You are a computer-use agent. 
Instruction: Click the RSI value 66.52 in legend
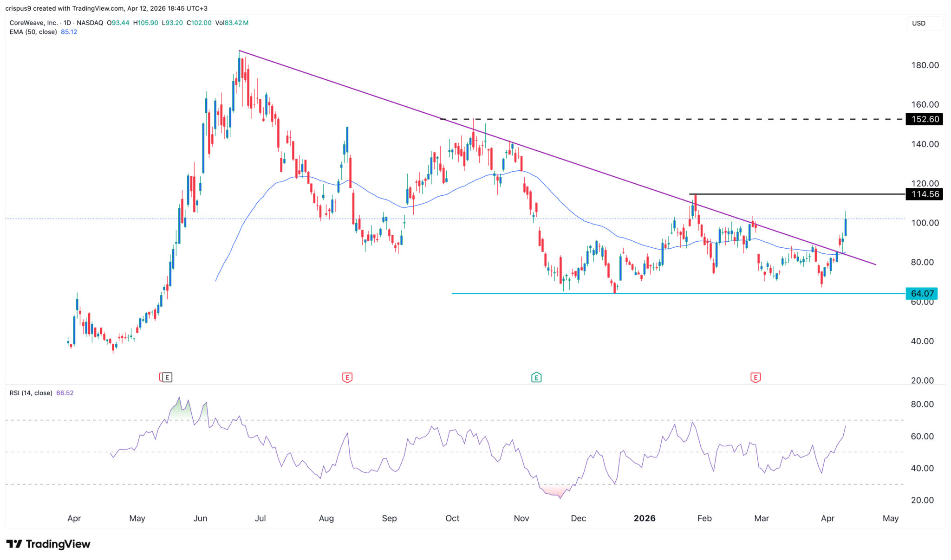coord(65,393)
